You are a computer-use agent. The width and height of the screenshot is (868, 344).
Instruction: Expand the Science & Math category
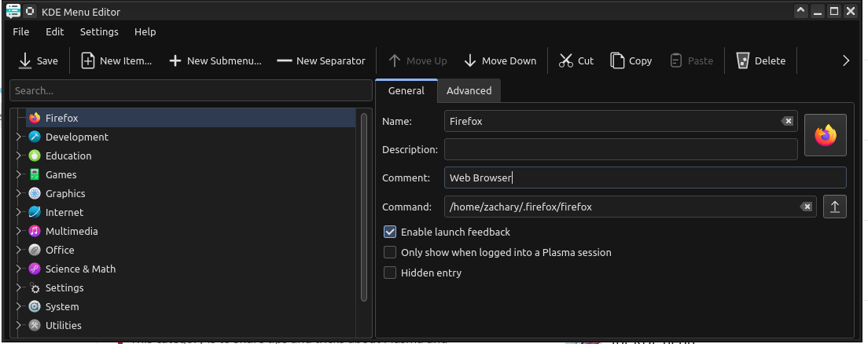[19, 269]
